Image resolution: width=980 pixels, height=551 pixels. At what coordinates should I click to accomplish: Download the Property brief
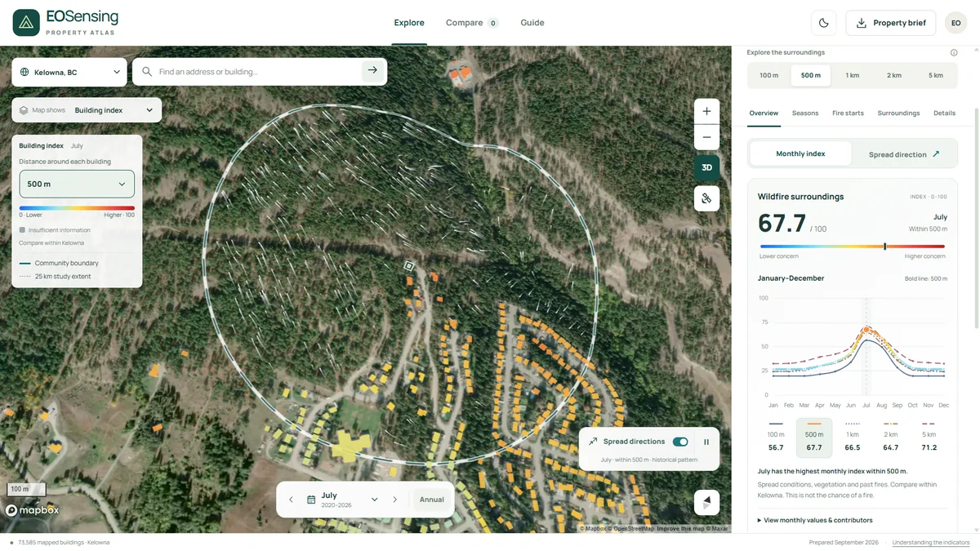point(891,23)
